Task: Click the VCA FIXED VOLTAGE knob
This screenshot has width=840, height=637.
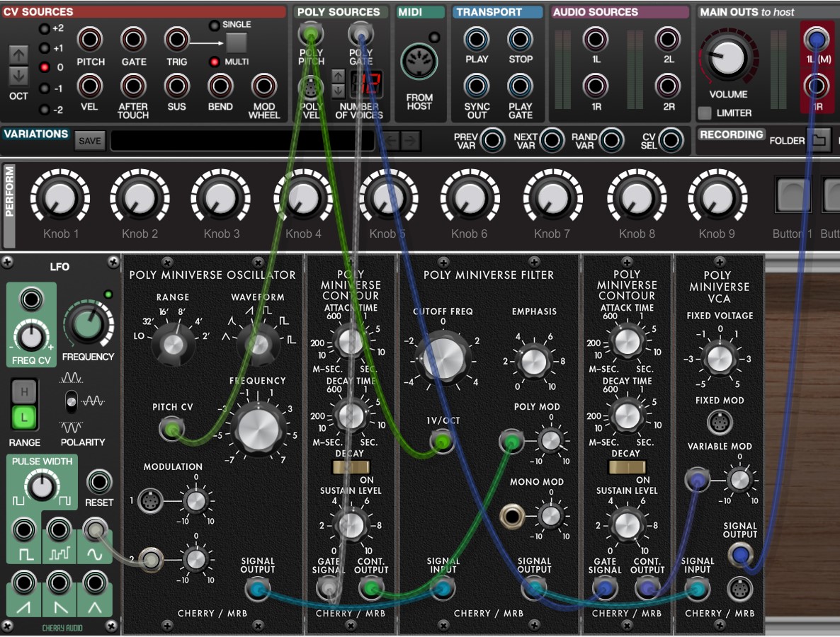Action: tap(720, 359)
